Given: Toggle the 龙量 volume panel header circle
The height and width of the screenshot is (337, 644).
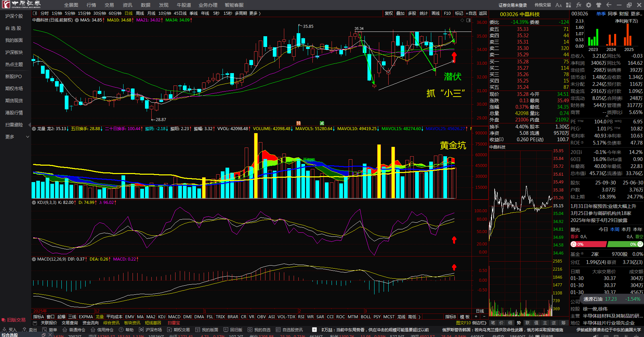Looking at the screenshot, I should click(34, 128).
